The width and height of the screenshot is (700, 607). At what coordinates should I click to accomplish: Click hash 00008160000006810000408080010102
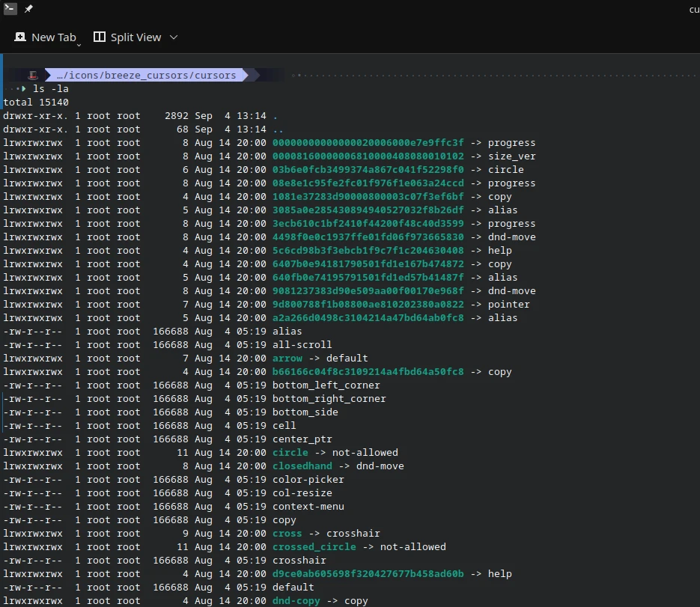(368, 156)
